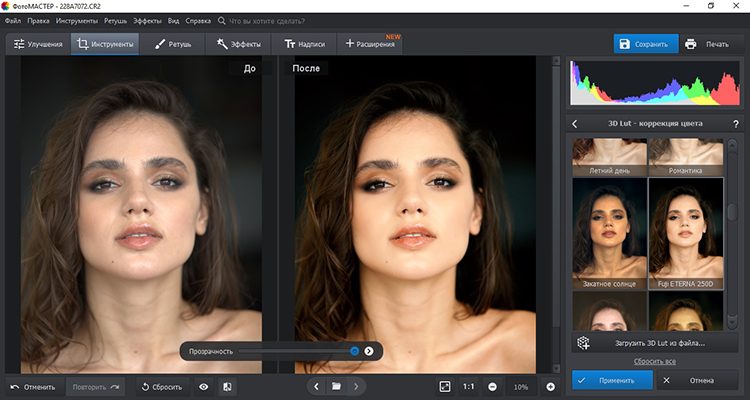Toggle the eye preview icon in bottom toolbar

point(204,386)
